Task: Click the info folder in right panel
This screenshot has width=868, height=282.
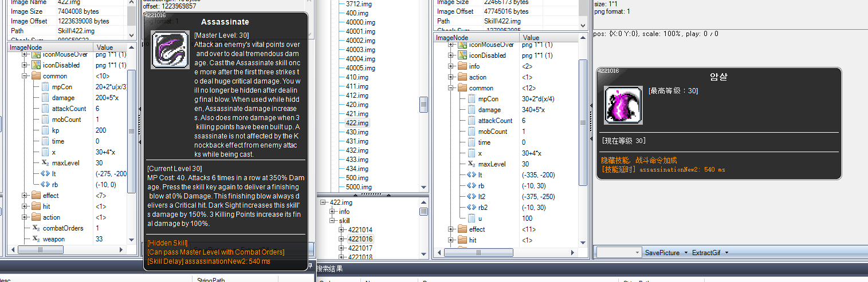Action: (x=474, y=66)
